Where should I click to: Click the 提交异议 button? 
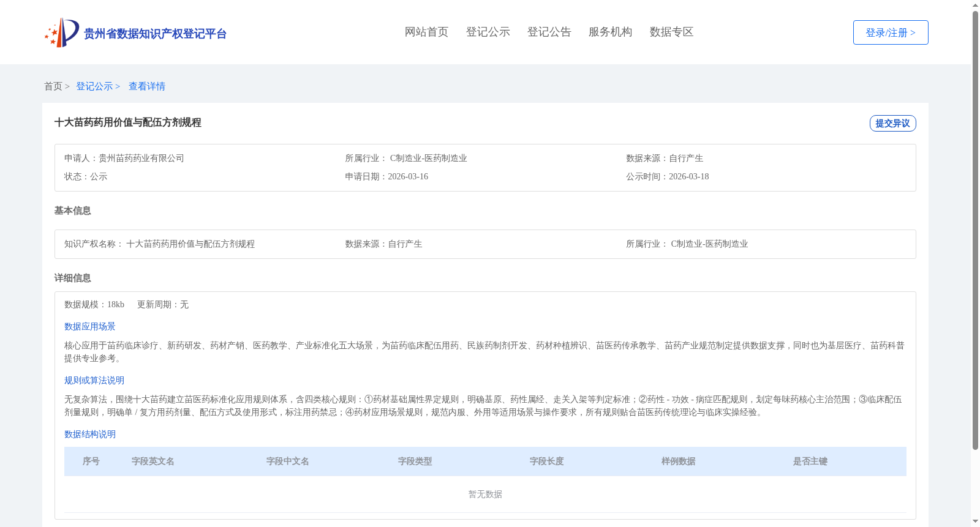(892, 123)
